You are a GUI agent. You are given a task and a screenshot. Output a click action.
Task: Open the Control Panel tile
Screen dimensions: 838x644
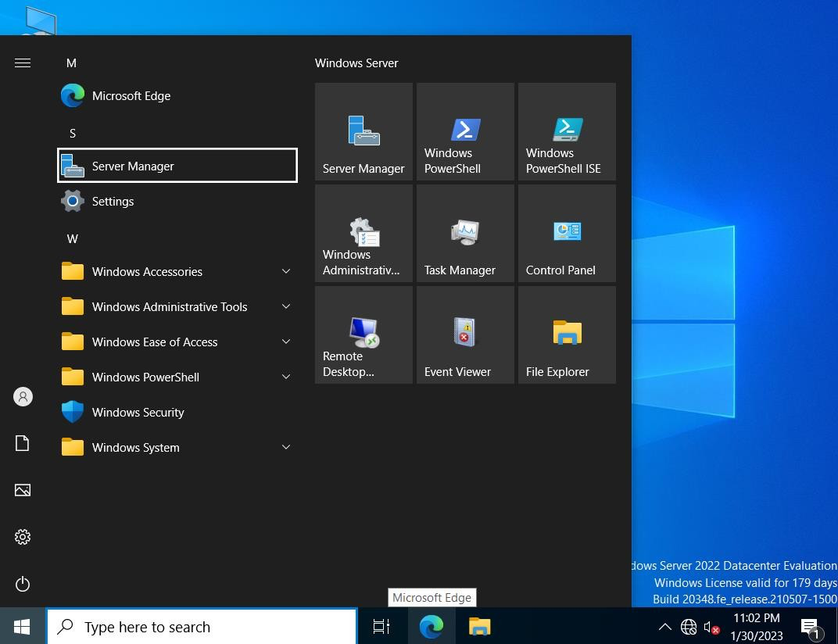point(567,233)
